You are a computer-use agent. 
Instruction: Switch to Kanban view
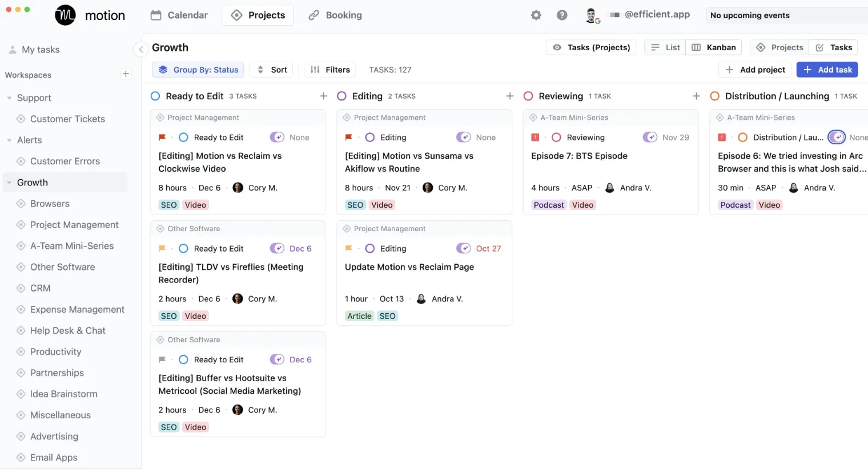(x=714, y=47)
